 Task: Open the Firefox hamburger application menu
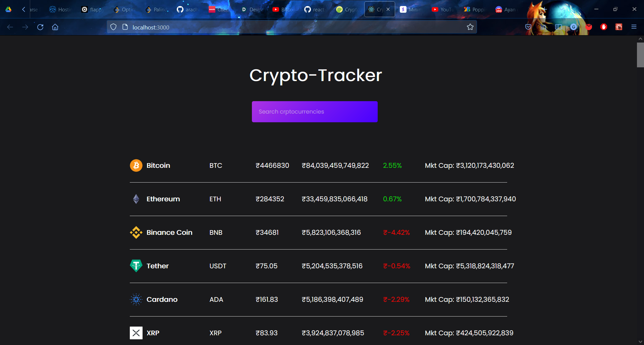coord(634,27)
